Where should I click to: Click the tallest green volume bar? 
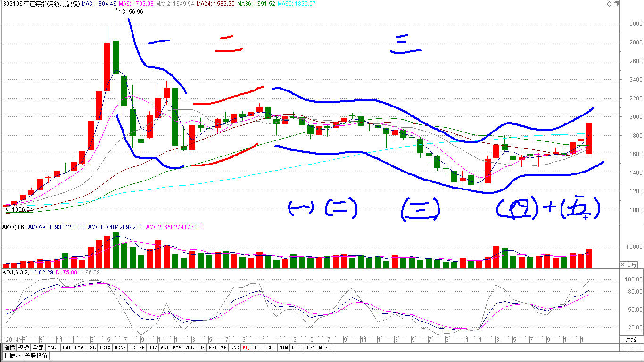[x=116, y=250]
